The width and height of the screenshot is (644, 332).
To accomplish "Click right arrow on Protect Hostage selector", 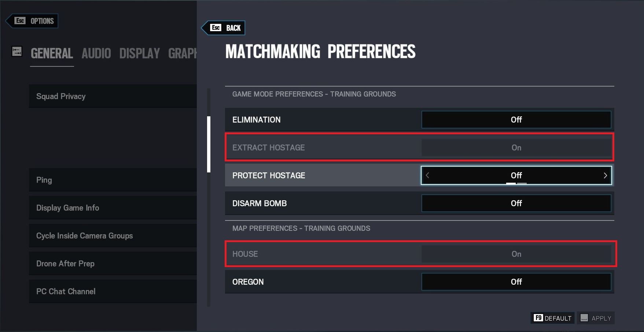I will tap(605, 175).
